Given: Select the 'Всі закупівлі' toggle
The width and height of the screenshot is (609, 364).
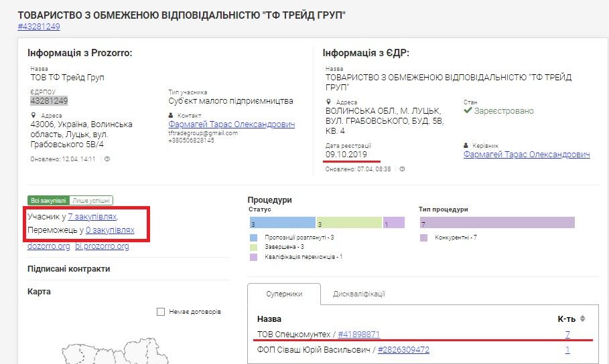Looking at the screenshot, I should pyautogui.click(x=48, y=201).
